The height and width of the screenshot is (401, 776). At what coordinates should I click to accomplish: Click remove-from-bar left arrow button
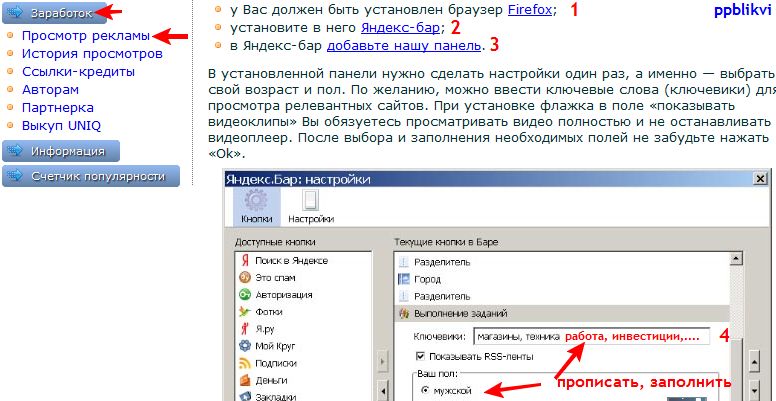[383, 391]
